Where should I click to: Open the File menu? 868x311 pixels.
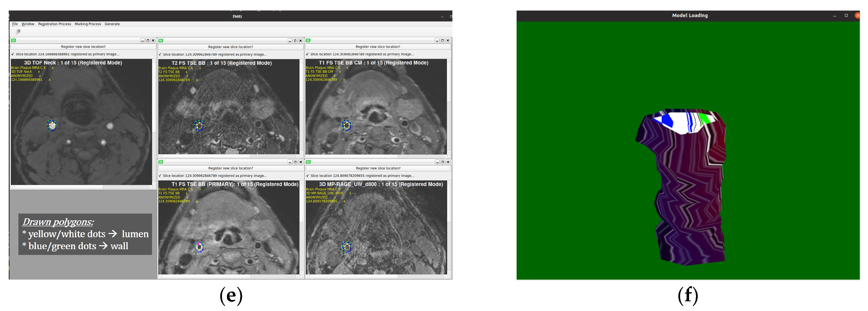15,24
